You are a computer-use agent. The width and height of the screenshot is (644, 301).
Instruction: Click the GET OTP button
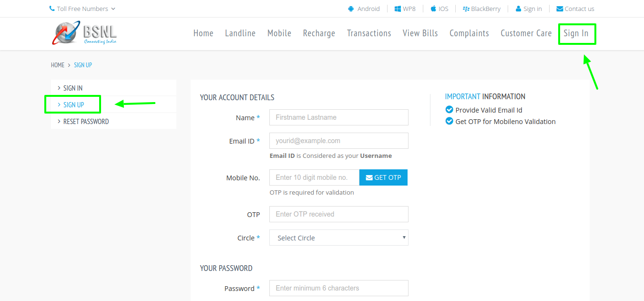point(383,177)
